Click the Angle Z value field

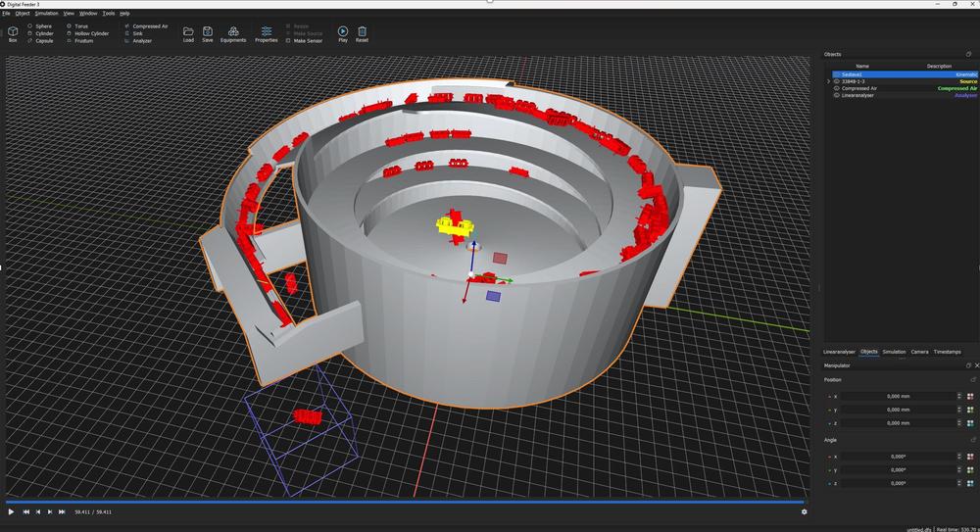pos(898,483)
